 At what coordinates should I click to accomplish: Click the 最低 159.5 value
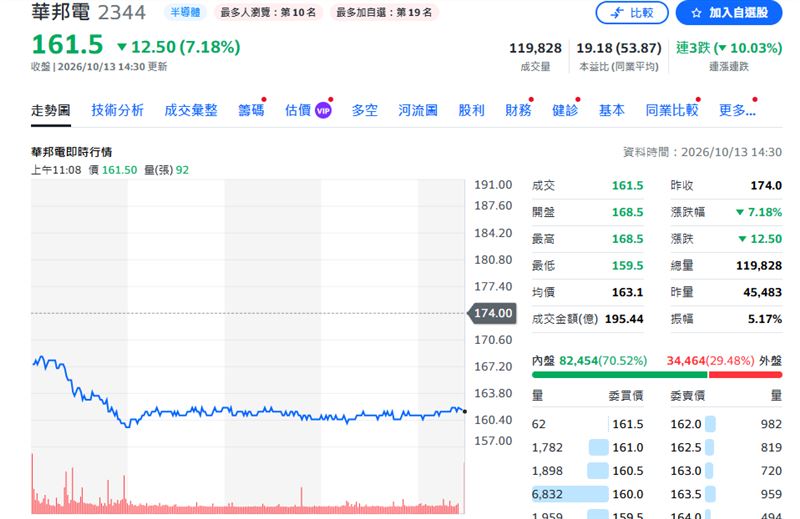[x=628, y=266]
